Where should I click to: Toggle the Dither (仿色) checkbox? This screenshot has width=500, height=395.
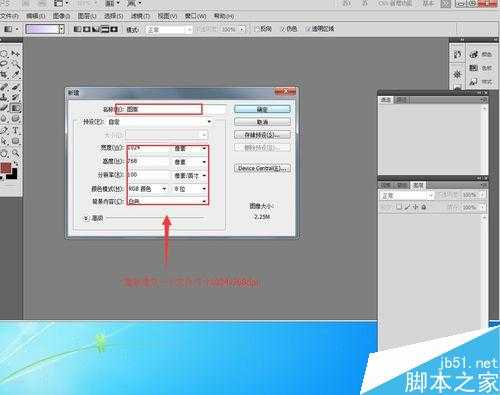[x=283, y=29]
